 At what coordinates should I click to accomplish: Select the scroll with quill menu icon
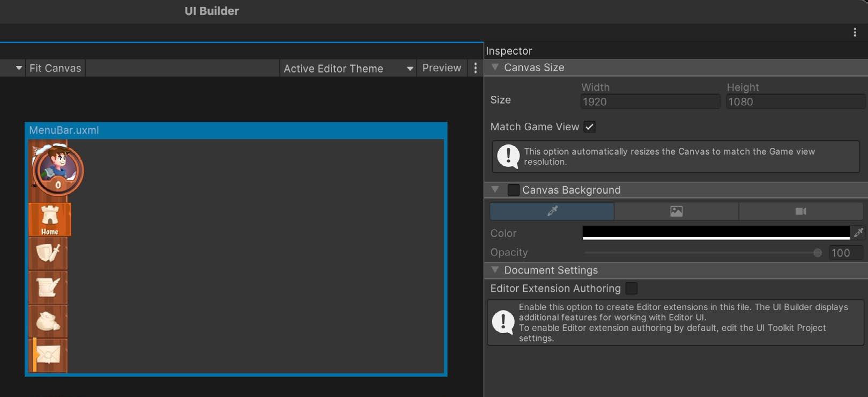click(x=48, y=287)
